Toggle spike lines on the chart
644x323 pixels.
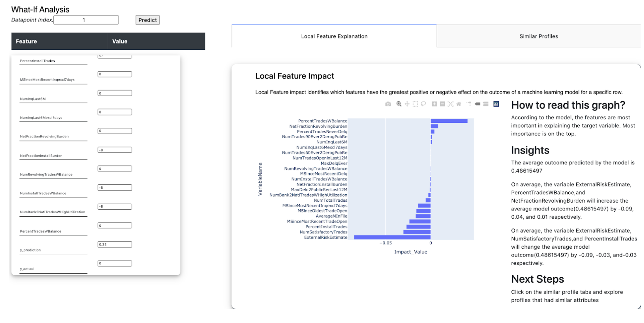click(x=468, y=104)
